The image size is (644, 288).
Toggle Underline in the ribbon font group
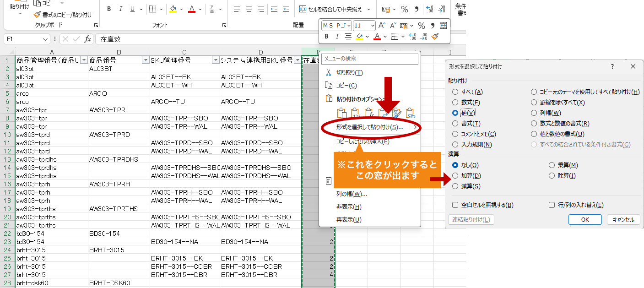[x=133, y=9]
